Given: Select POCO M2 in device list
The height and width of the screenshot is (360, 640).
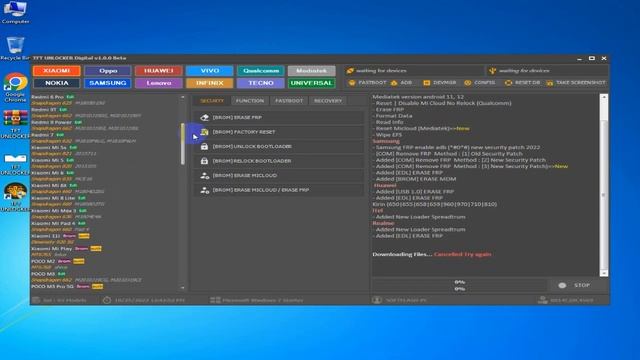Looking at the screenshot, I should pos(43,261).
